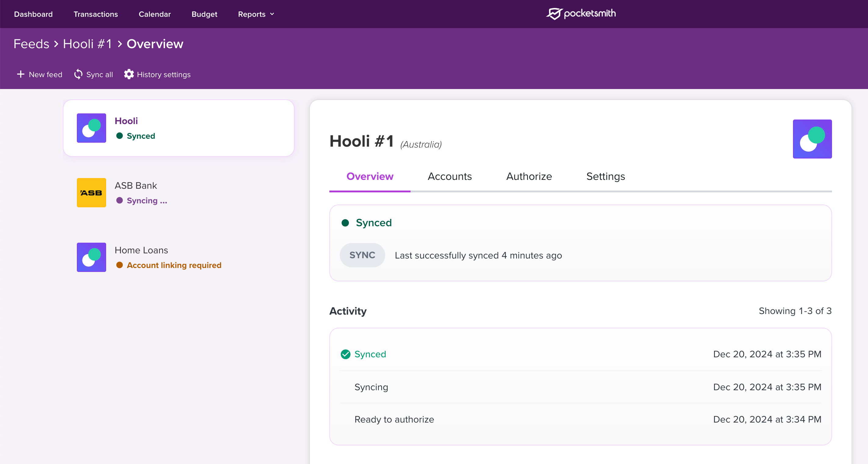Expand the Reports dropdown menu

(256, 14)
